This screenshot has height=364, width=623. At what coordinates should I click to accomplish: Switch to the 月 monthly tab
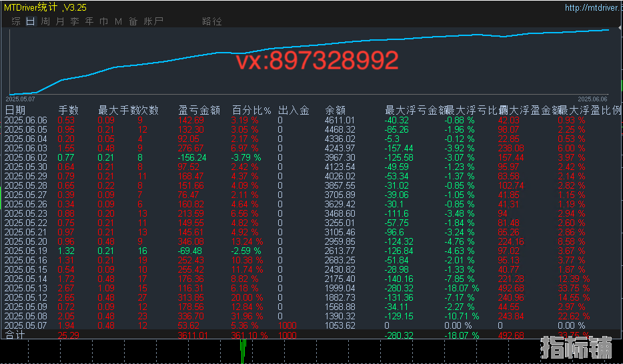[60, 21]
